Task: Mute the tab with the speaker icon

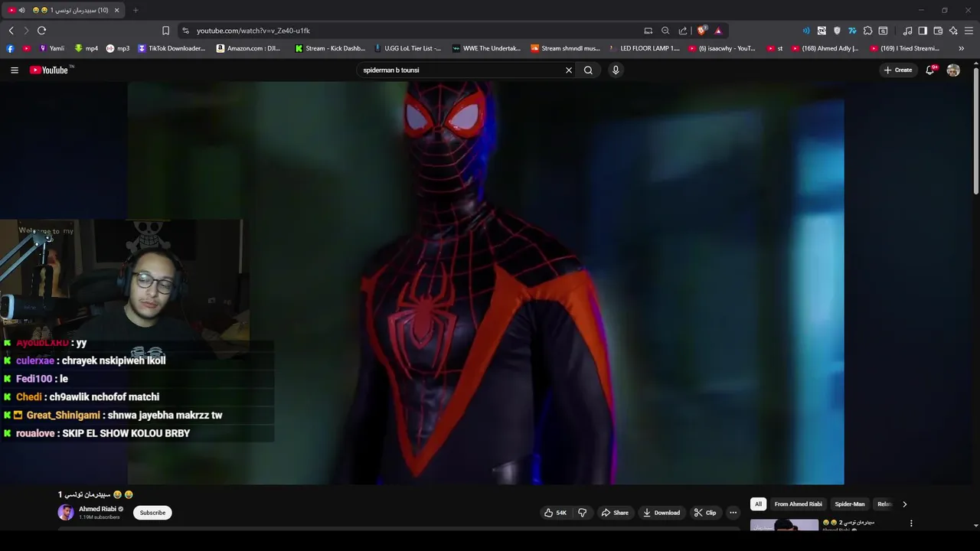Action: point(21,10)
